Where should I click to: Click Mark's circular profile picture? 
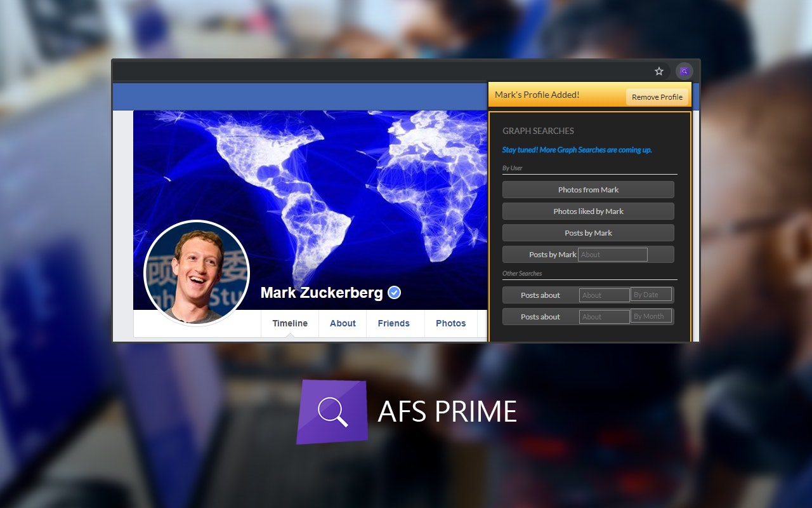pyautogui.click(x=197, y=273)
